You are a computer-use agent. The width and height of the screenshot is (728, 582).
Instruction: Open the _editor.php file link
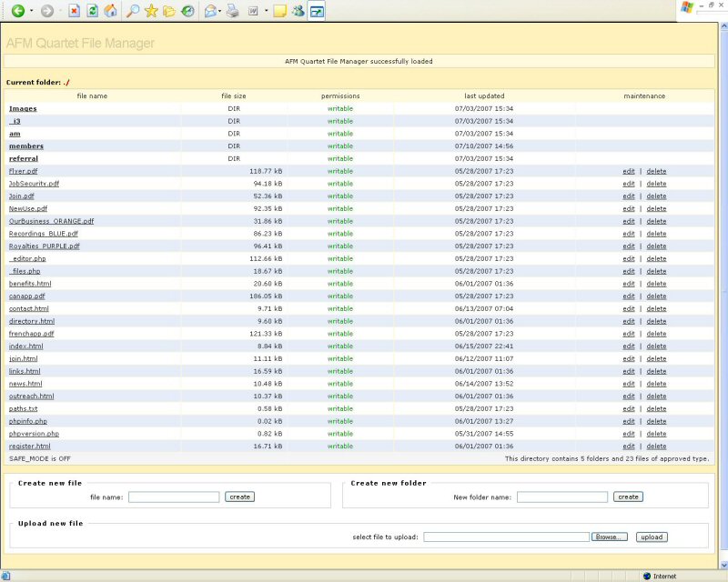pos(27,259)
